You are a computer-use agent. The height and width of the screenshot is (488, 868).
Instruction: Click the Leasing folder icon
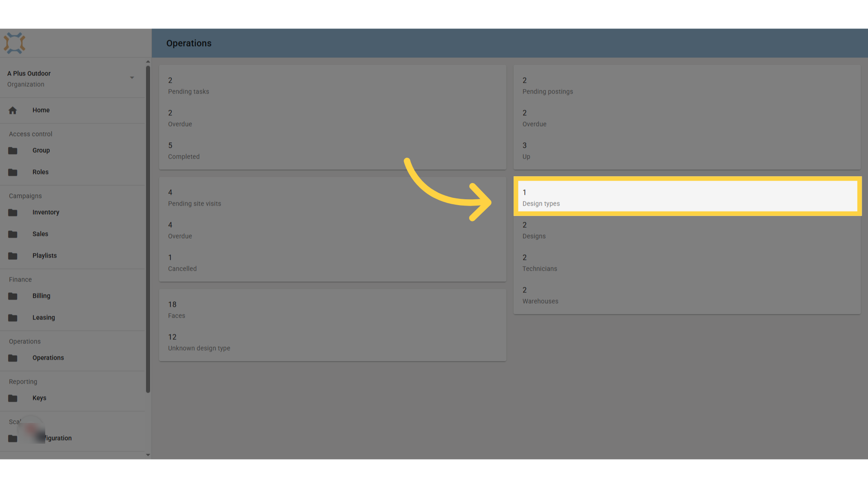coord(13,318)
